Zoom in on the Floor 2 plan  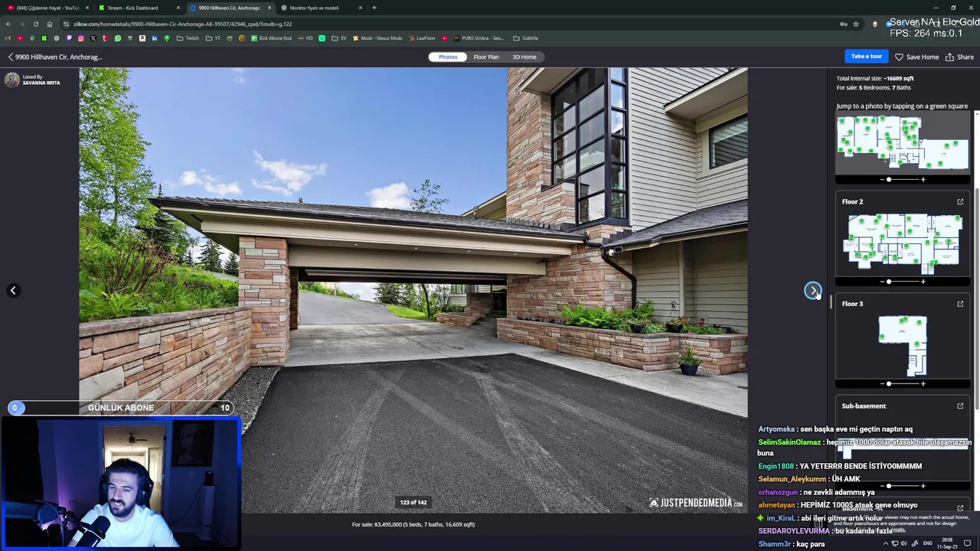(x=923, y=282)
